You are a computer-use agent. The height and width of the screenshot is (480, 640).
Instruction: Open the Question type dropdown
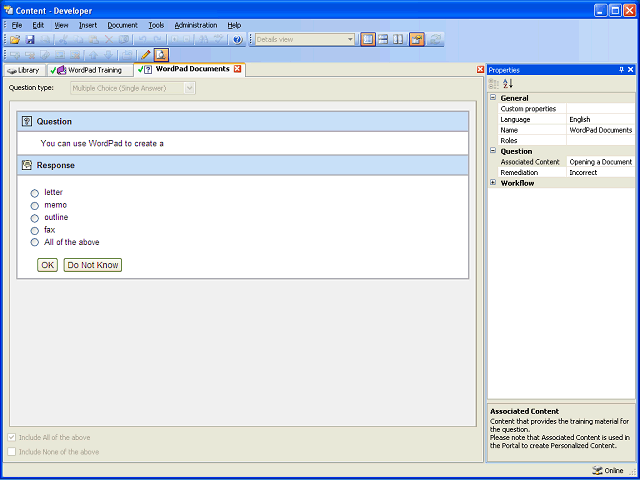pos(189,88)
